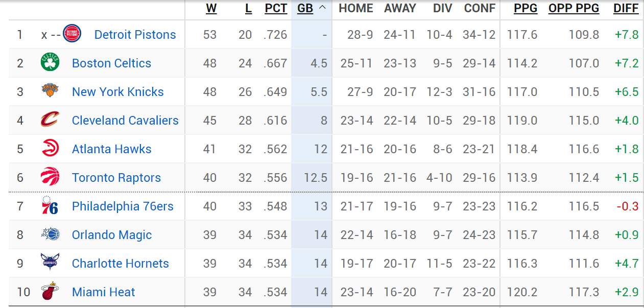Open the Philadelphia 76ers team link
Screen dimensions: 644x308
[123, 206]
